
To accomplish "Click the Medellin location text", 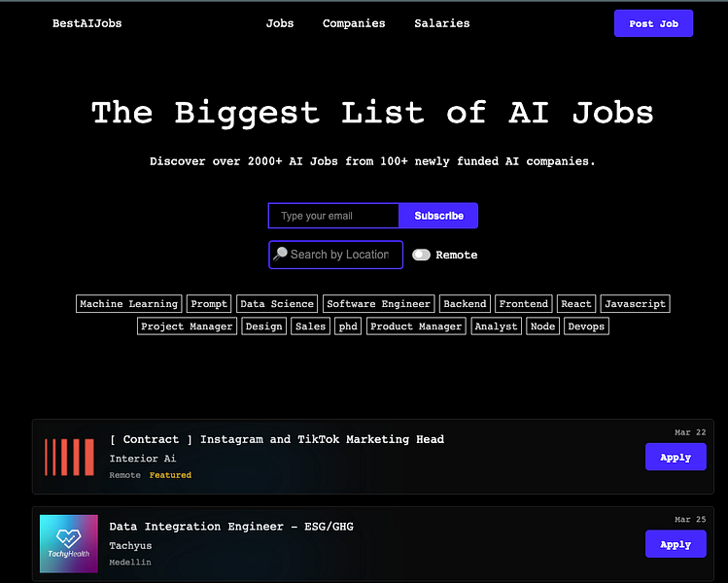I will [130, 563].
